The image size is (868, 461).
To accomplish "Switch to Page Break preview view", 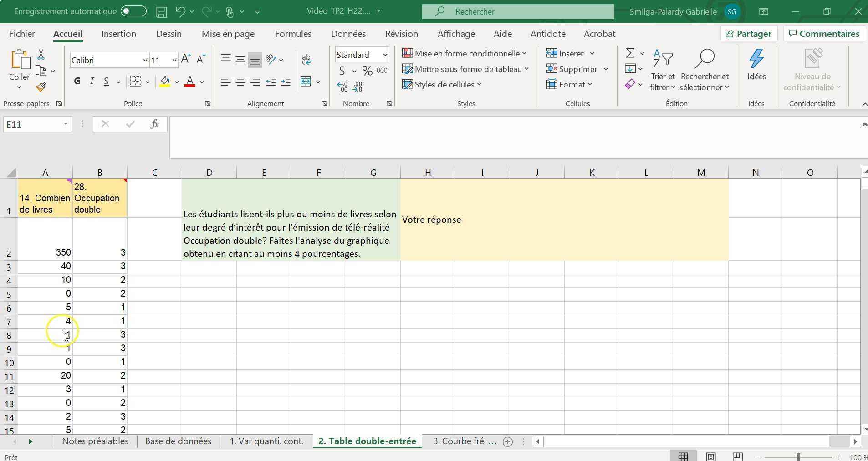I will click(x=738, y=456).
